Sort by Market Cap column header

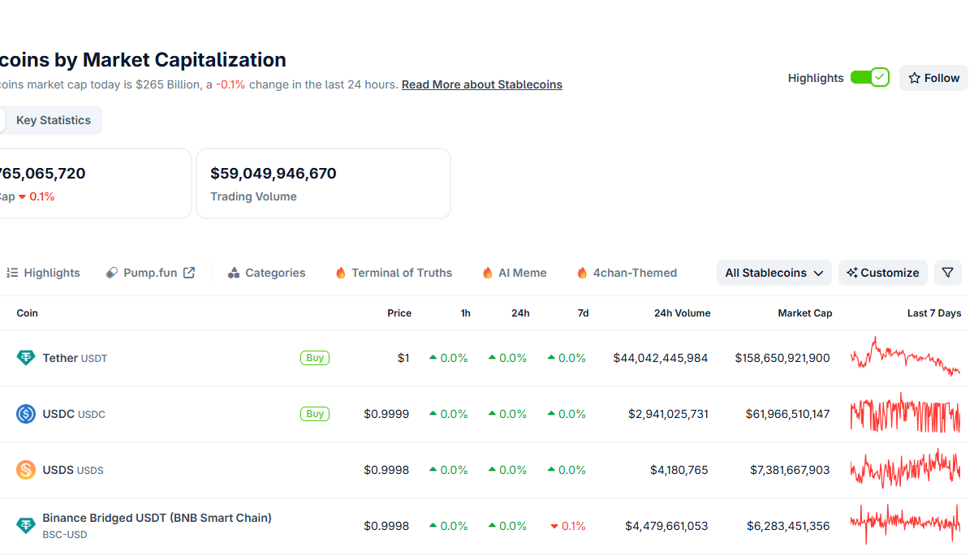click(x=805, y=313)
